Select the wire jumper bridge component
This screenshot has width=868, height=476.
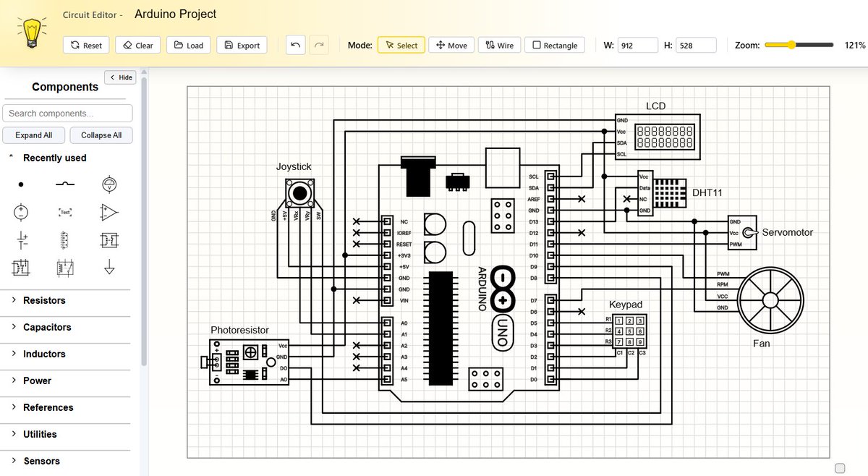[x=65, y=184]
